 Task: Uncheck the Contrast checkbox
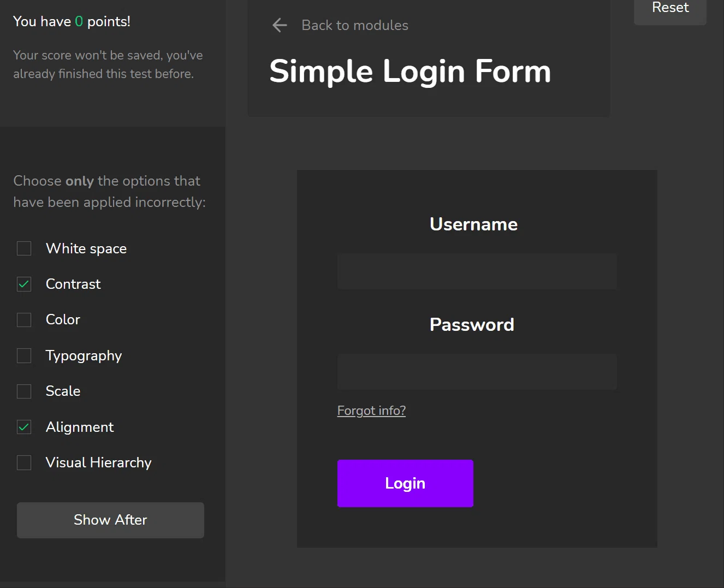coord(24,284)
